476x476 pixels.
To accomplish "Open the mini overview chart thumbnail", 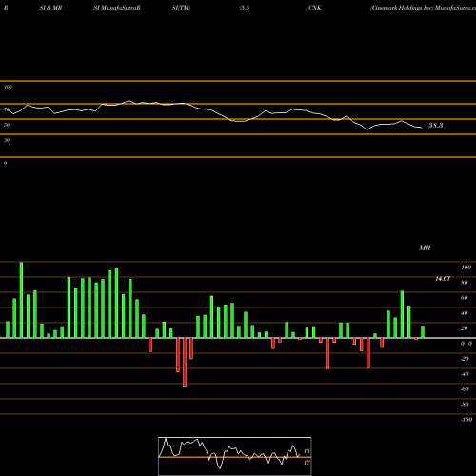I will pyautogui.click(x=235, y=456).
